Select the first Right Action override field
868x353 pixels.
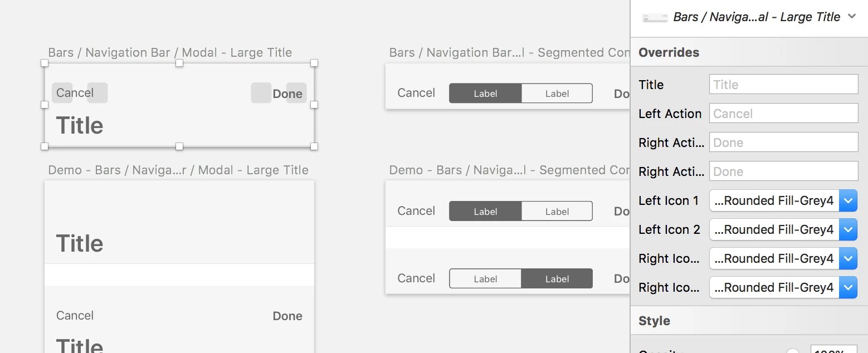coord(783,143)
